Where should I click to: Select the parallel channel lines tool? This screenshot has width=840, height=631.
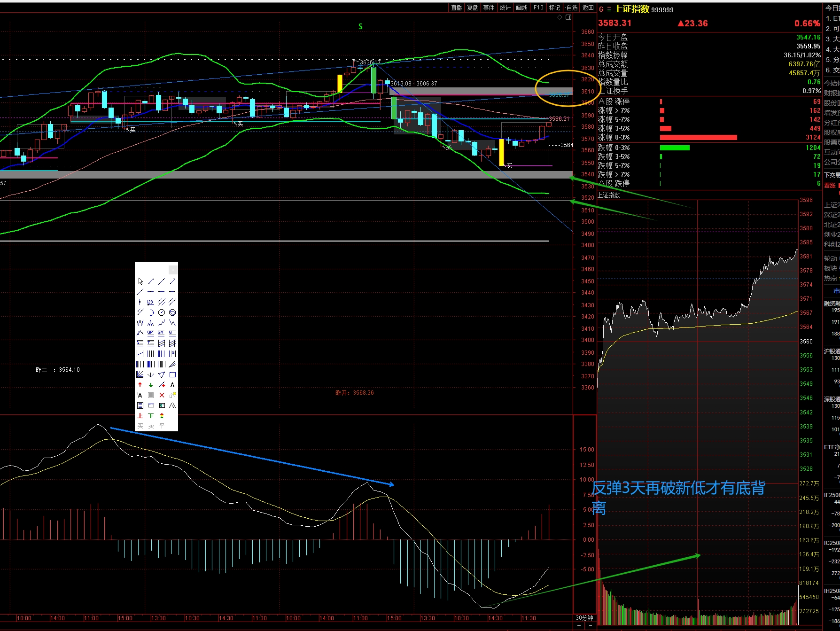tap(162, 302)
